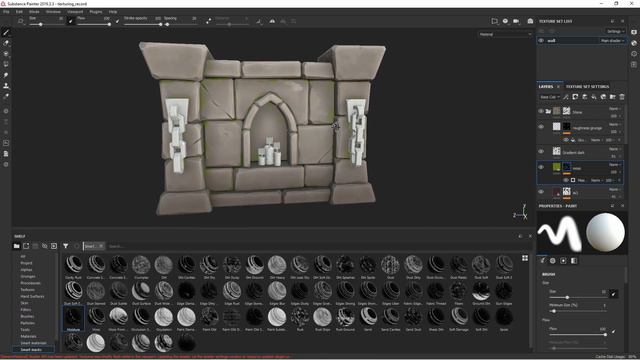Screen dimensions: 640x360
Task: Hide the AO layer
Action: (541, 191)
